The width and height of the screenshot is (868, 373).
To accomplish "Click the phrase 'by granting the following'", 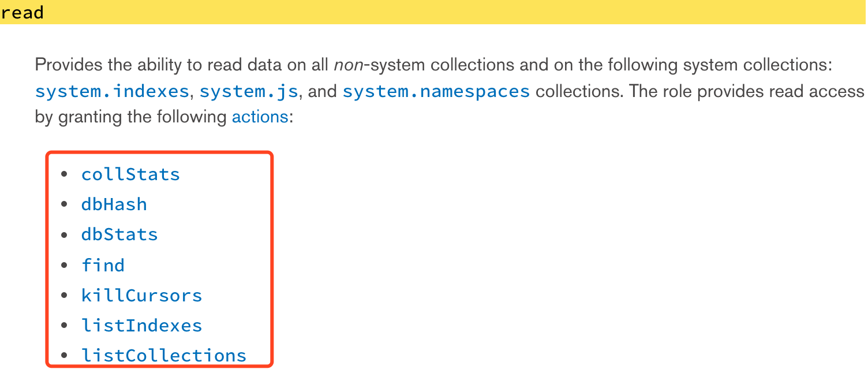I will pyautogui.click(x=130, y=117).
